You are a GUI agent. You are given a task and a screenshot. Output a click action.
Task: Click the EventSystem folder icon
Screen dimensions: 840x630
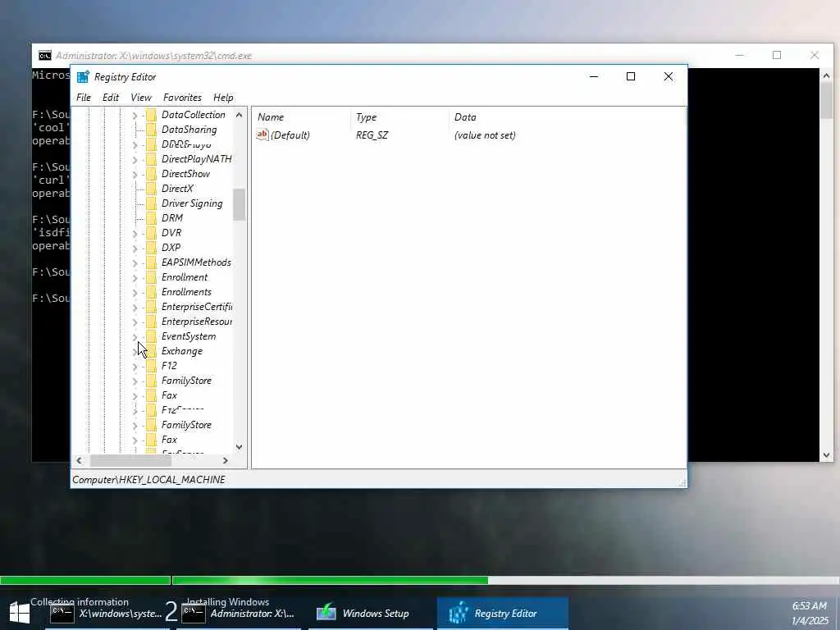point(151,336)
